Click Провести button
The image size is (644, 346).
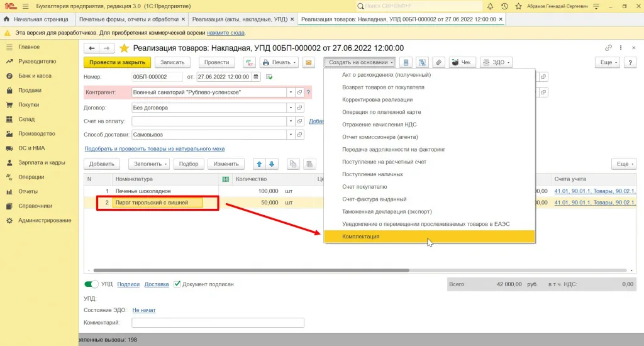coord(216,62)
